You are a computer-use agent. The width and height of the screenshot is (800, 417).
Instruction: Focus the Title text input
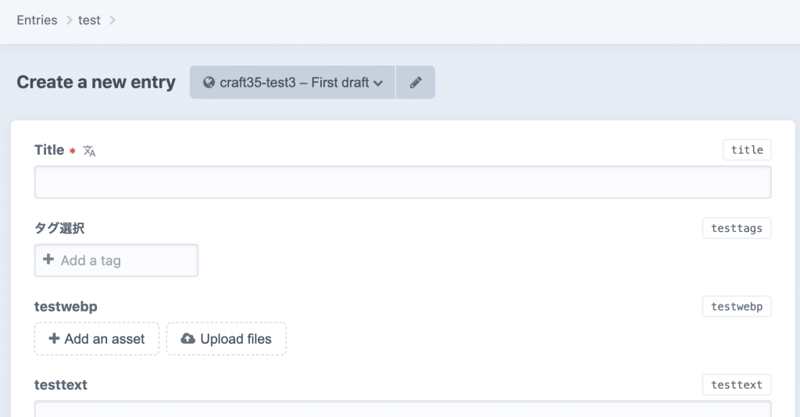pos(402,182)
